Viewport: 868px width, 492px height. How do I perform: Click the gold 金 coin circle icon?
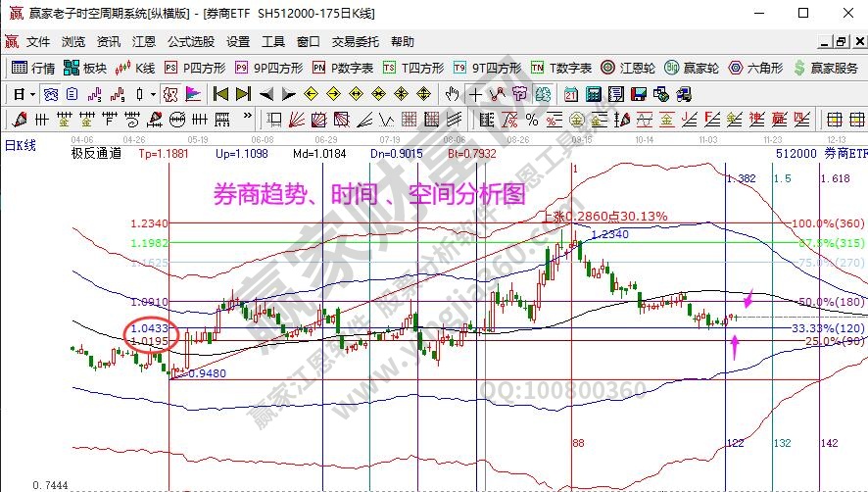coord(577,120)
